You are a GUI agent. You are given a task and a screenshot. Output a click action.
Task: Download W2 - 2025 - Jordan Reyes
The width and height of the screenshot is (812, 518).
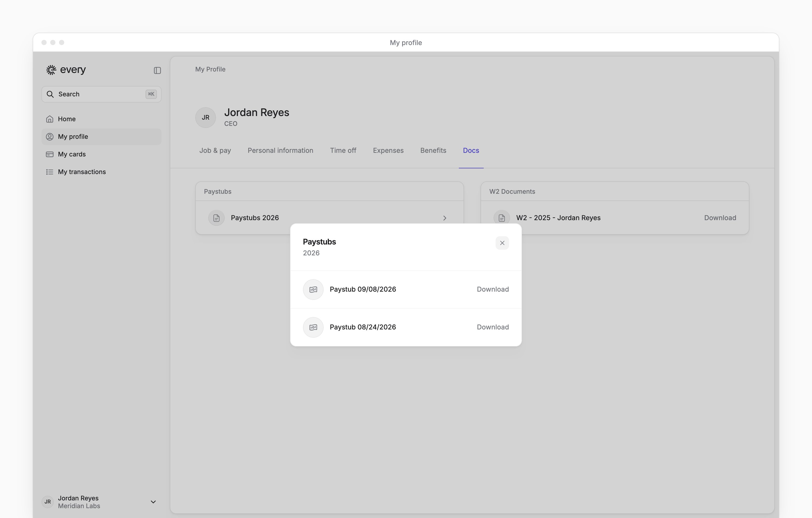coord(720,218)
